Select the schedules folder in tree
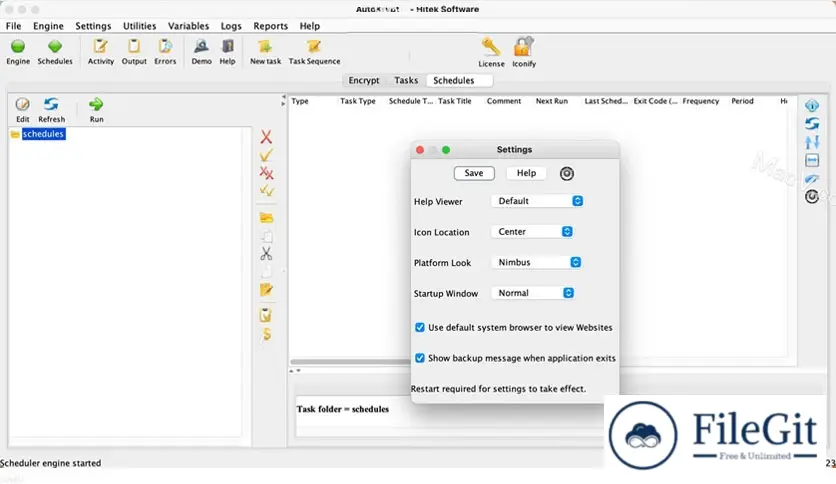Viewport: 836px width, 484px height. [43, 134]
